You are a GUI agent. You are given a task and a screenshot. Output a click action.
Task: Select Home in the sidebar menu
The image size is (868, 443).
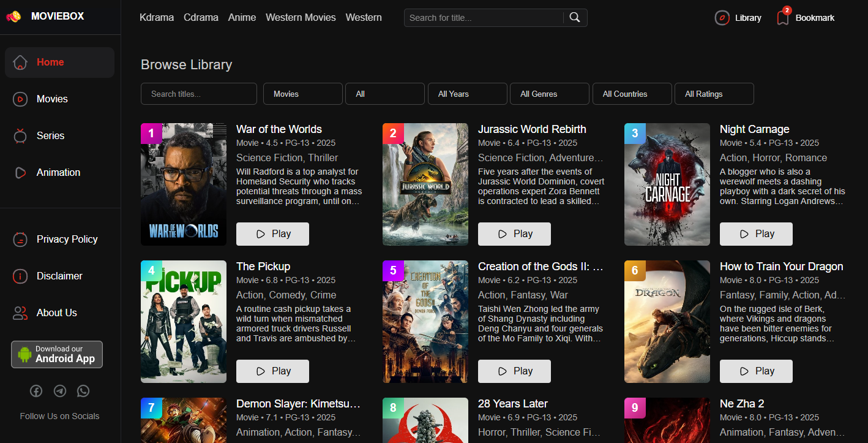point(59,62)
